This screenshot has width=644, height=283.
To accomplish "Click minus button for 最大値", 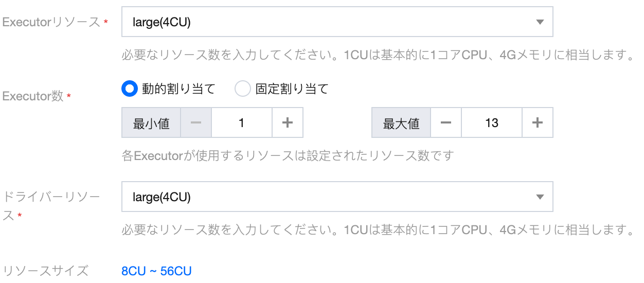I will click(x=446, y=123).
